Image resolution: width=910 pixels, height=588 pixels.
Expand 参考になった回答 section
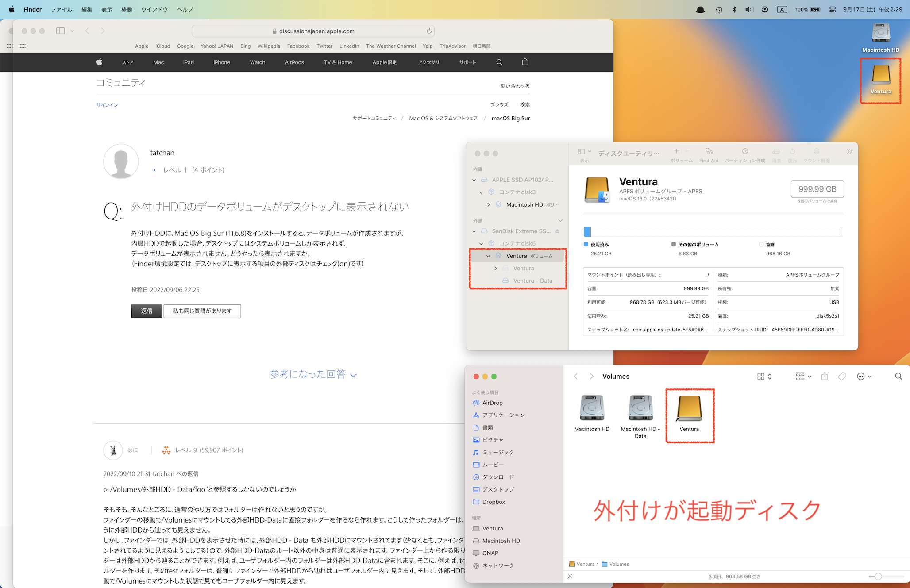coord(312,374)
